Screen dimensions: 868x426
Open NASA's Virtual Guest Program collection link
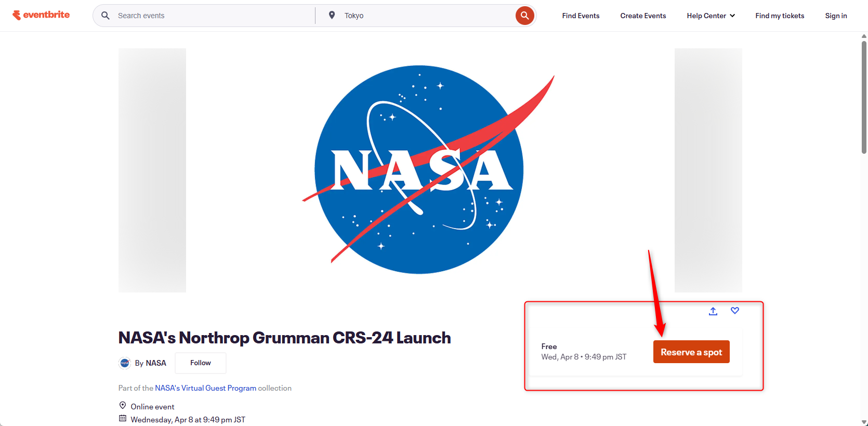click(205, 388)
